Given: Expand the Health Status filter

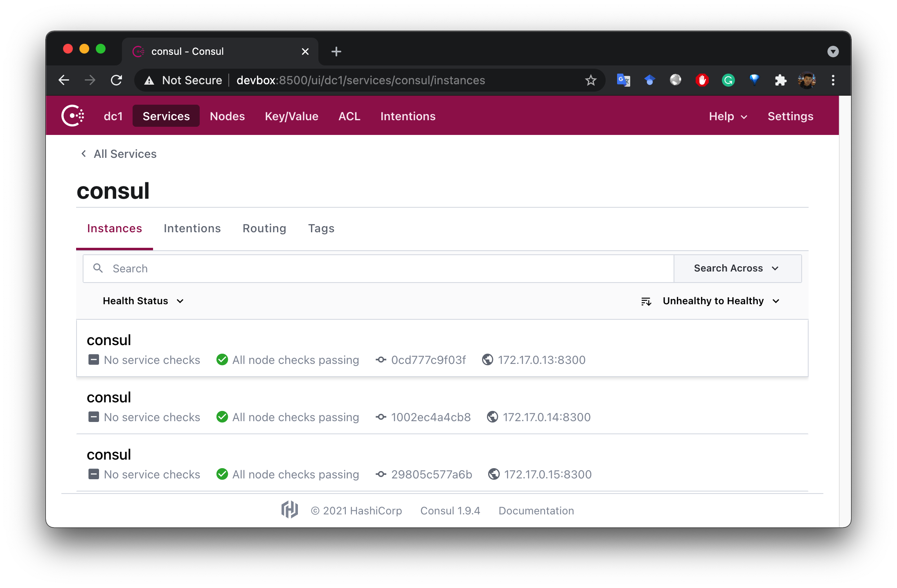Looking at the screenshot, I should tap(143, 301).
